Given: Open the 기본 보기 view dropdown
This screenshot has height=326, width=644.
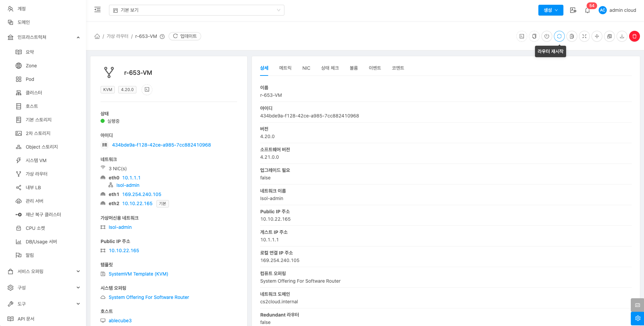Looking at the screenshot, I should (196, 10).
